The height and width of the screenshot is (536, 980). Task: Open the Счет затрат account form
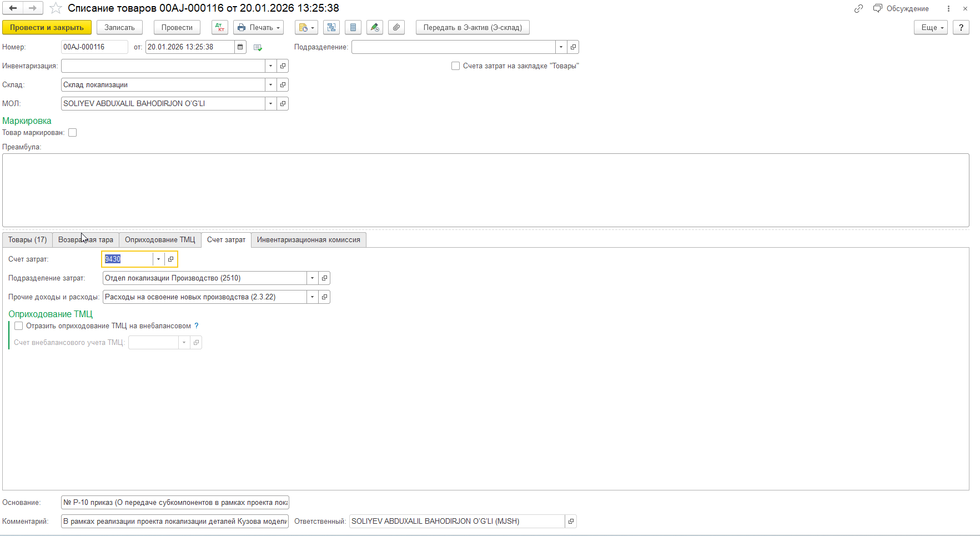[170, 259]
